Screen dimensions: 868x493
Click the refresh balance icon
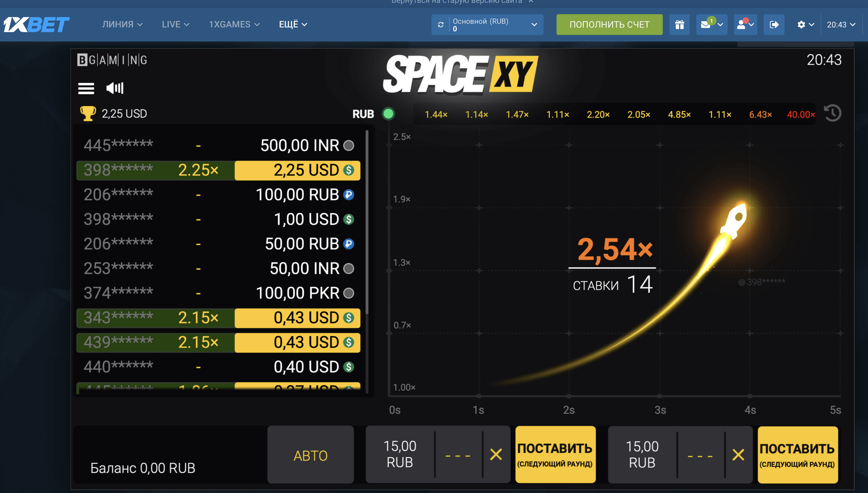click(441, 24)
